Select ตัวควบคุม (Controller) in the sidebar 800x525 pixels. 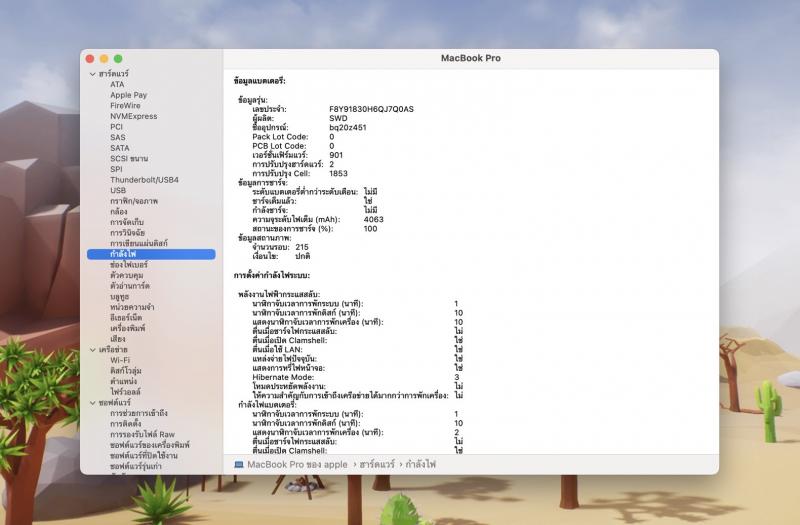[127, 275]
